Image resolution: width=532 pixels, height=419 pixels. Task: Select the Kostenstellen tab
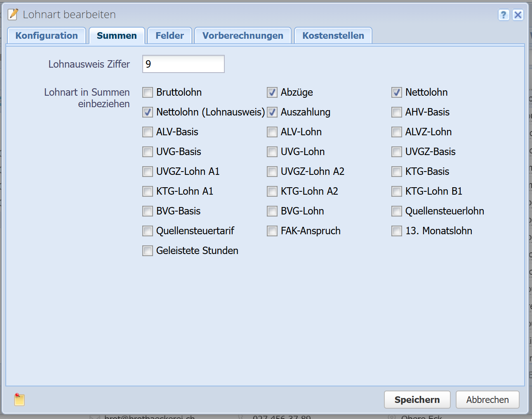coord(333,36)
